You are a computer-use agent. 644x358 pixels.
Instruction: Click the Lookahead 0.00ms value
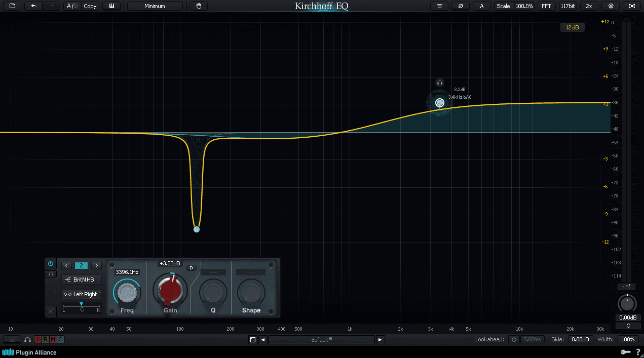(532, 339)
